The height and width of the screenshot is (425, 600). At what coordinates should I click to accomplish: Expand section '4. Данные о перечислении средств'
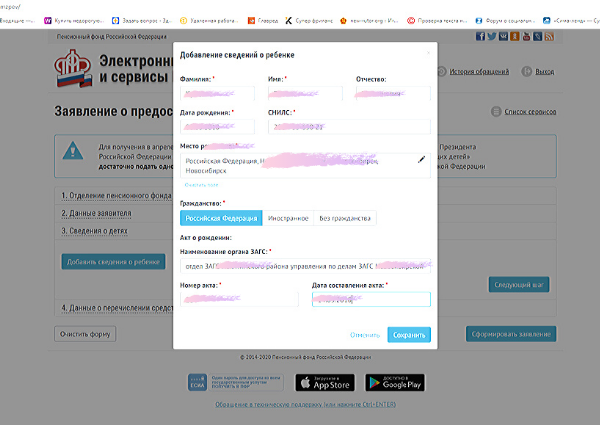[x=115, y=308]
